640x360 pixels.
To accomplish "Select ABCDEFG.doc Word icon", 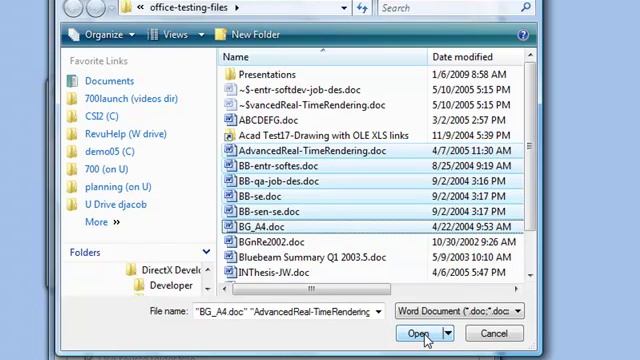I will pos(230,120).
